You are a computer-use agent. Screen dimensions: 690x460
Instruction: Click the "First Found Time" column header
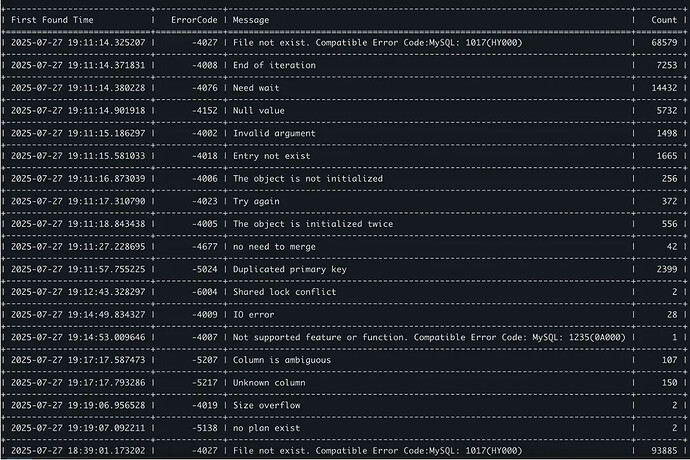point(52,20)
